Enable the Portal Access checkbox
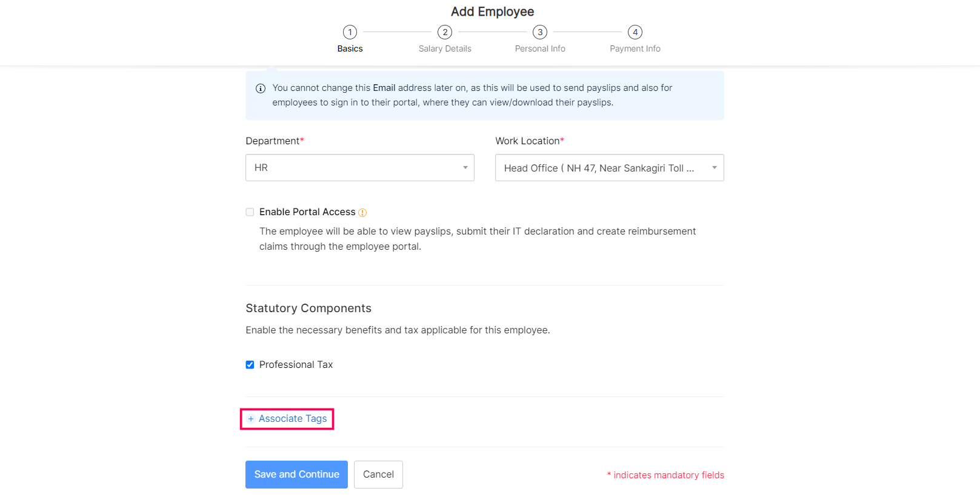Screen dimensions: 980x497 [x=250, y=212]
